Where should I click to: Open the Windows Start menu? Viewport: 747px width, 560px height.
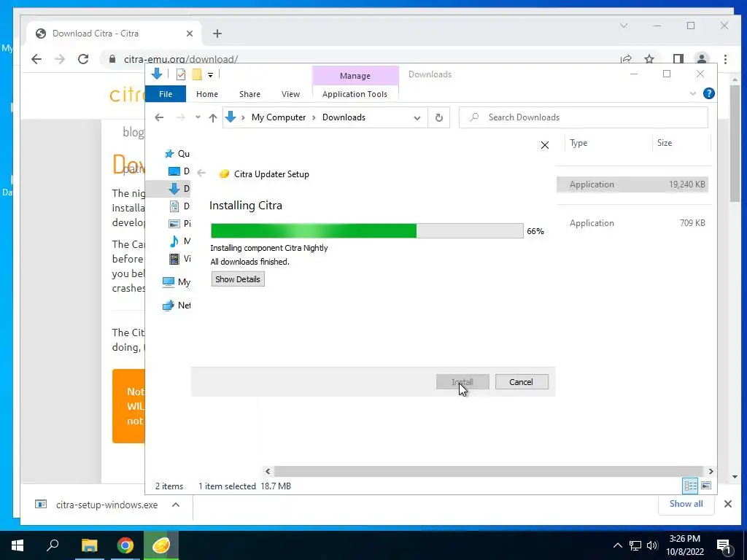tap(18, 545)
